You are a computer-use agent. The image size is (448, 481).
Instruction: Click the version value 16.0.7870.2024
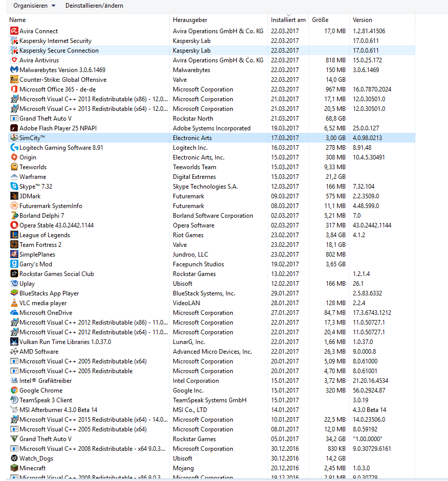[372, 89]
